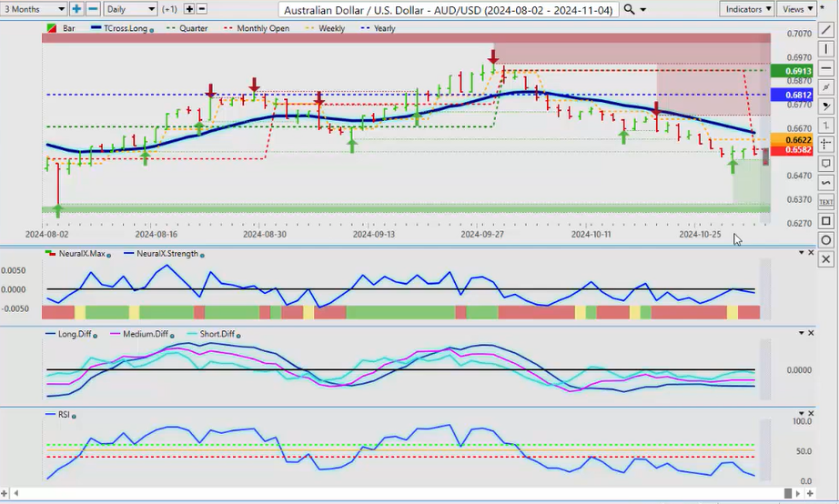Screen dimensions: 839x504
Task: Expand the arrow next to search icon
Action: 643,9
